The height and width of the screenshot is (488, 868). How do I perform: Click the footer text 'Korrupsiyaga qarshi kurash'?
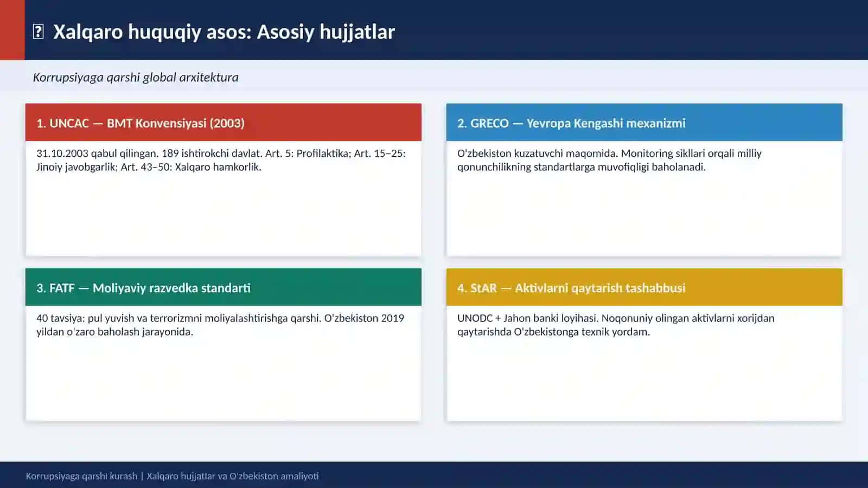81,476
